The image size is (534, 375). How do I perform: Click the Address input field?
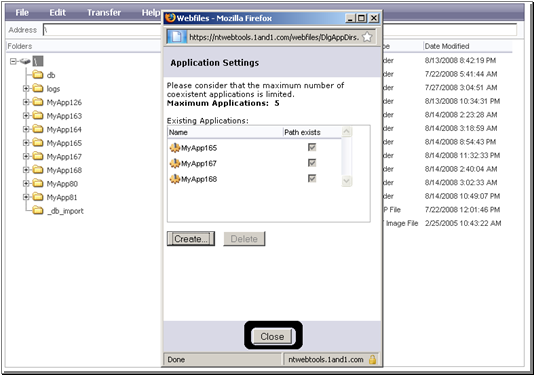pyautogui.click(x=102, y=30)
